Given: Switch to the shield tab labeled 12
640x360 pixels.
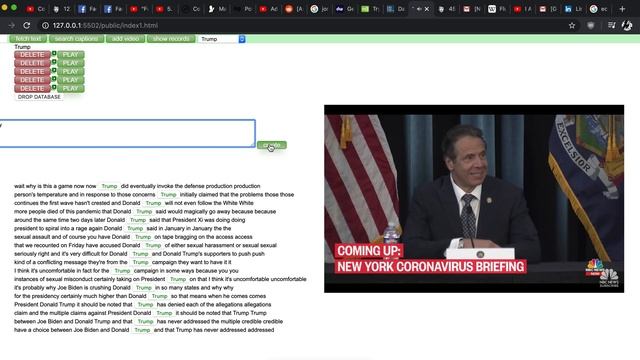Looking at the screenshot, I should [x=61, y=9].
